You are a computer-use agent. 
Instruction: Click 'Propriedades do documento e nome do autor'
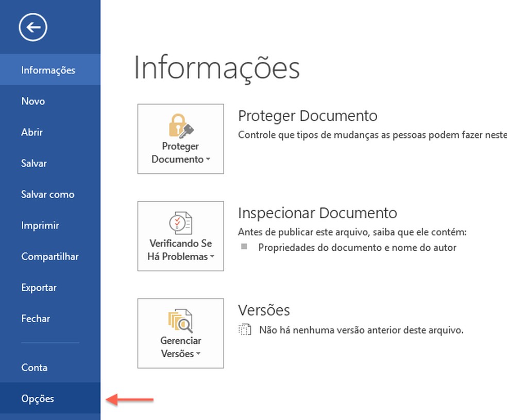[x=357, y=248]
